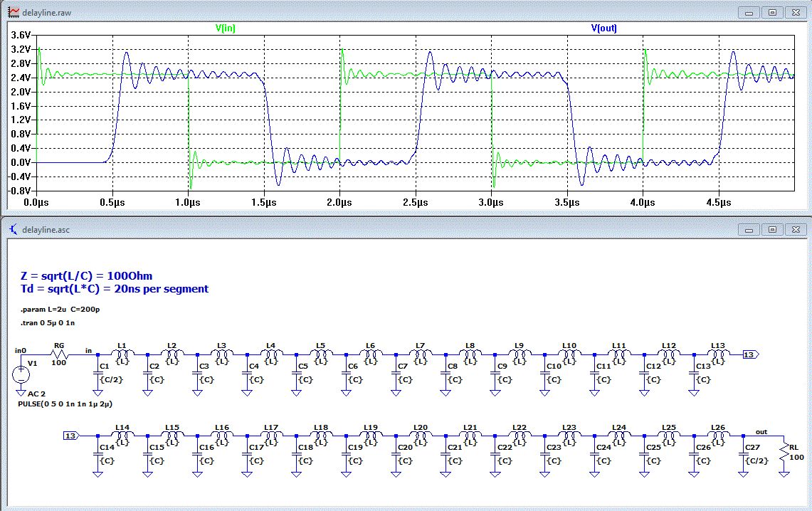The image size is (812, 511).
Task: Click the top-row net 13 output flag
Action: coord(750,354)
